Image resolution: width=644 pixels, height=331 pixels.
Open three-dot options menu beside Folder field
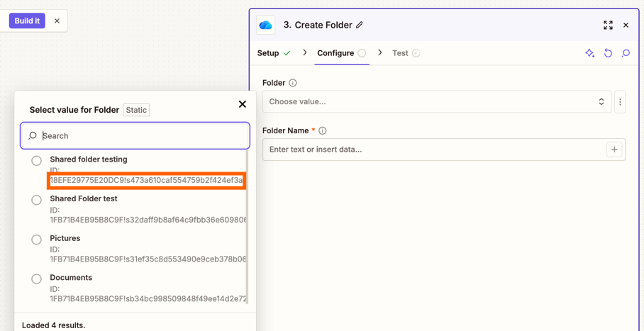pyautogui.click(x=620, y=102)
